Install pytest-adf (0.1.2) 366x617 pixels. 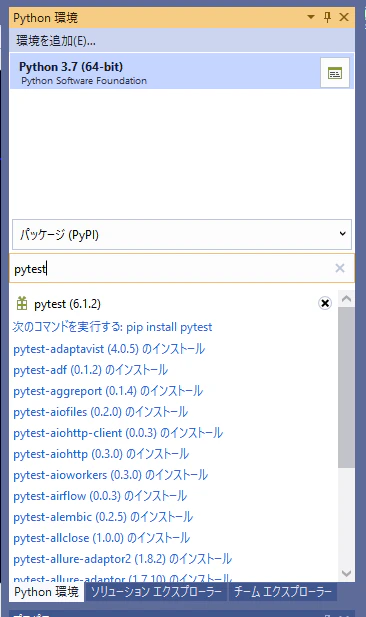pos(91,370)
